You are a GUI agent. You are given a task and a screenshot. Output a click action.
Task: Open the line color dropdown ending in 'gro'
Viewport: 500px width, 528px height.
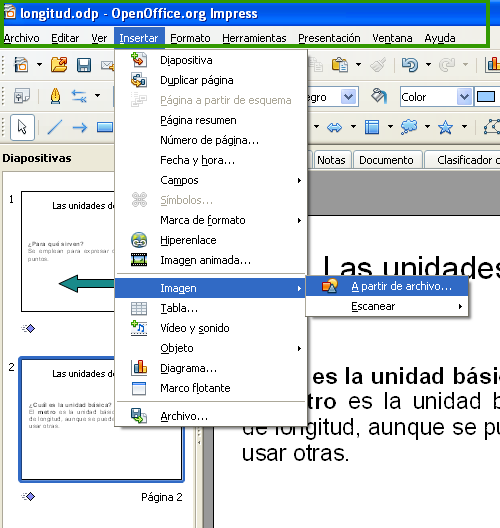point(348,97)
